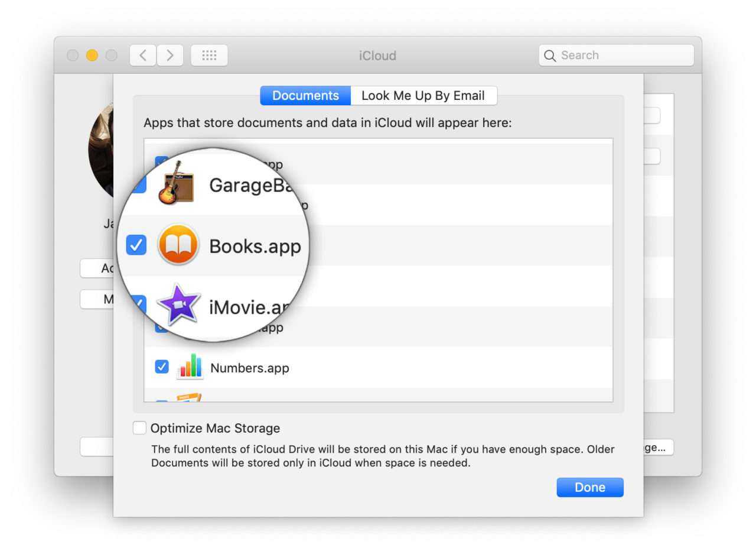Click the magnifying glass search icon

pos(550,56)
